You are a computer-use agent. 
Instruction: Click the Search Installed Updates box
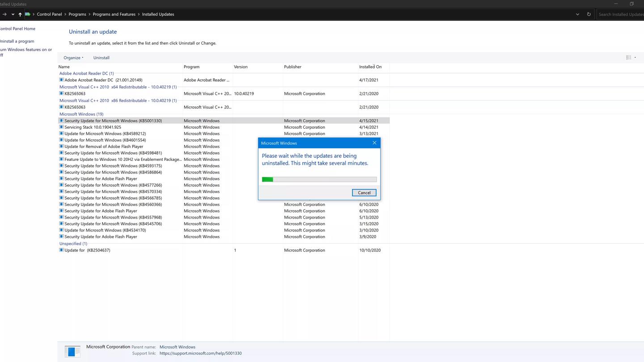621,14
